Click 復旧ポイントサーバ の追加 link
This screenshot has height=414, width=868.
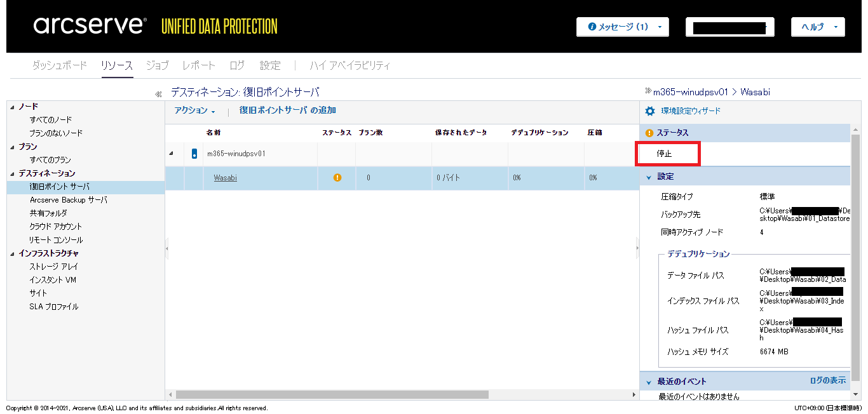click(x=287, y=110)
